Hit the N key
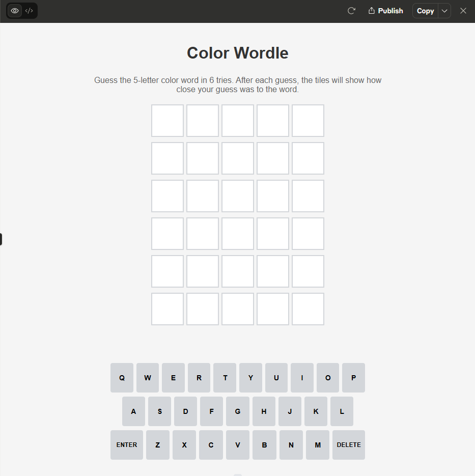The width and height of the screenshot is (475, 476). click(x=291, y=445)
